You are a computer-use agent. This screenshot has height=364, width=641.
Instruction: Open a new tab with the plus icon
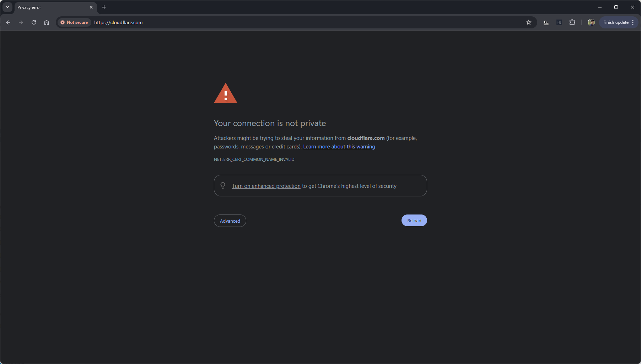[104, 7]
